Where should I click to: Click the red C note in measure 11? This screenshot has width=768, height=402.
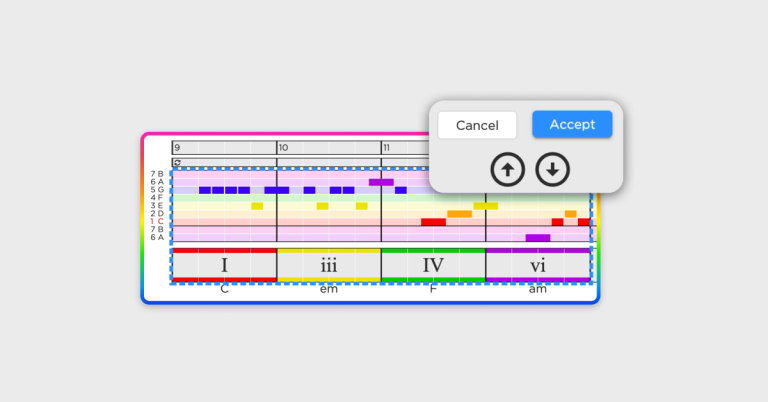(433, 222)
